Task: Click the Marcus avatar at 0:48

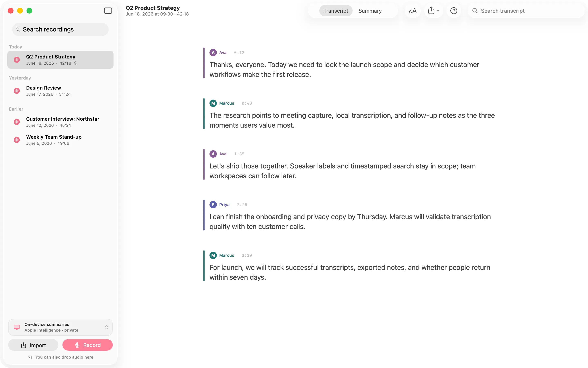Action: [x=213, y=103]
